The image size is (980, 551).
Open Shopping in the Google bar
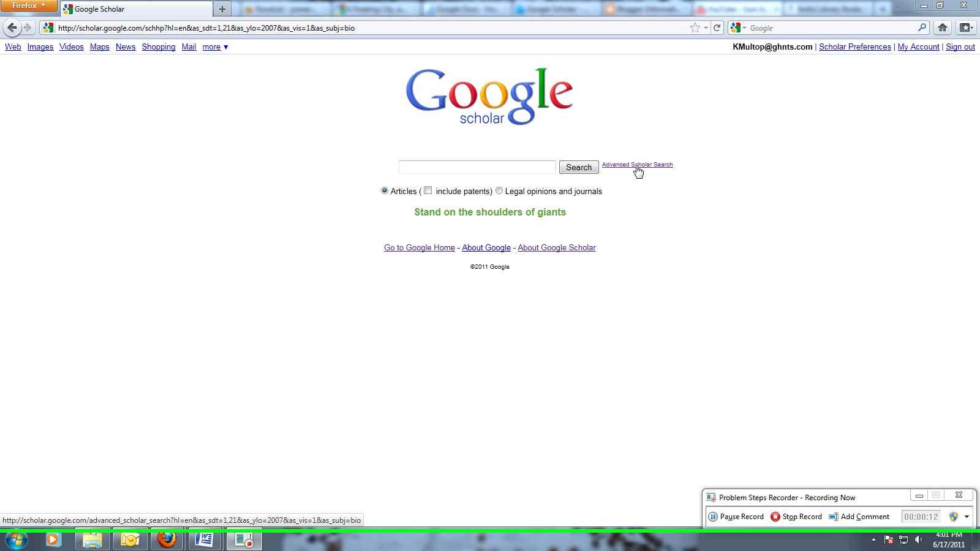pyautogui.click(x=158, y=47)
